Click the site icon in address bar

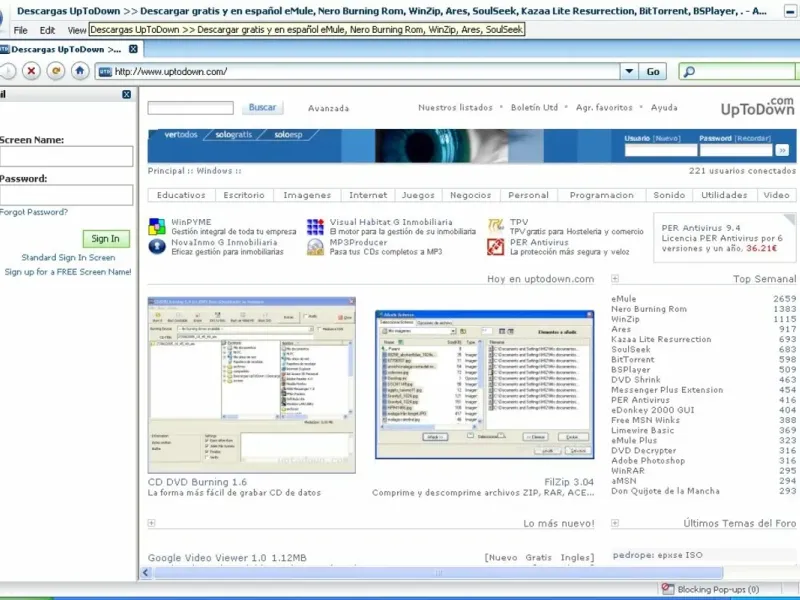coord(105,72)
